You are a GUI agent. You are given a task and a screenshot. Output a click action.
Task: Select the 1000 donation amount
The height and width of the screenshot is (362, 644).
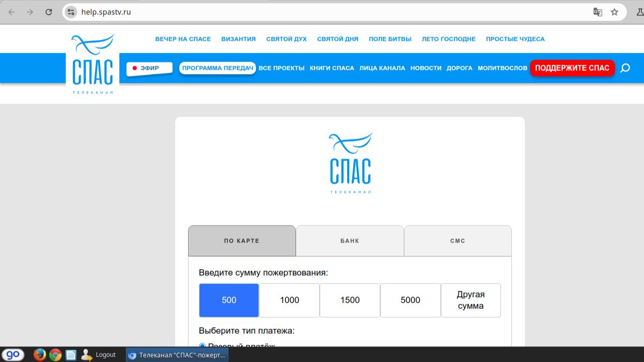[290, 300]
